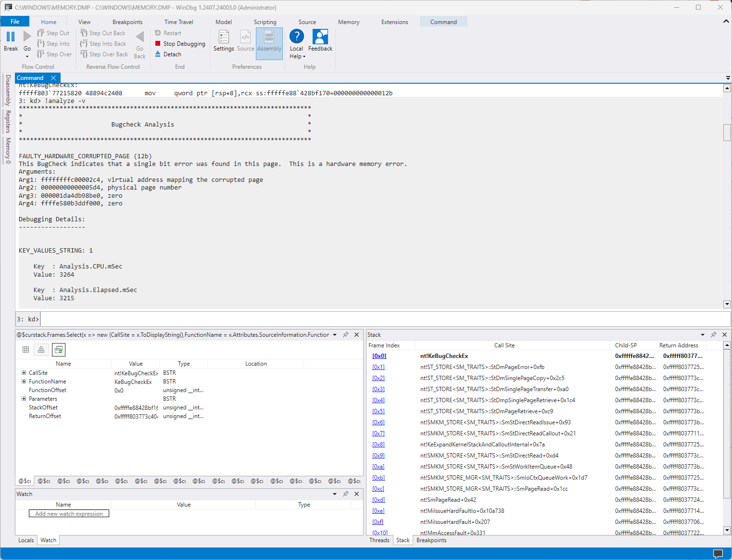Switch to the Scripting ribbon tab
732x560 pixels.
tap(265, 22)
